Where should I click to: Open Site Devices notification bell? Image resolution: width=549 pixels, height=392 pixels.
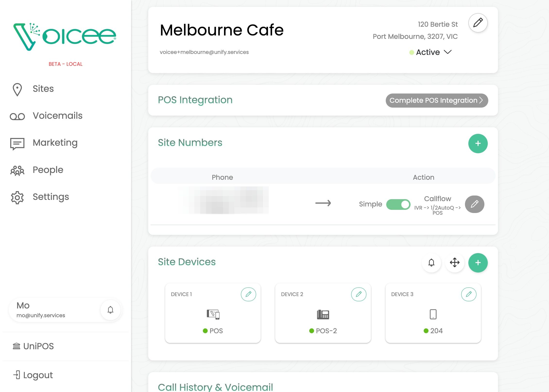pyautogui.click(x=431, y=263)
